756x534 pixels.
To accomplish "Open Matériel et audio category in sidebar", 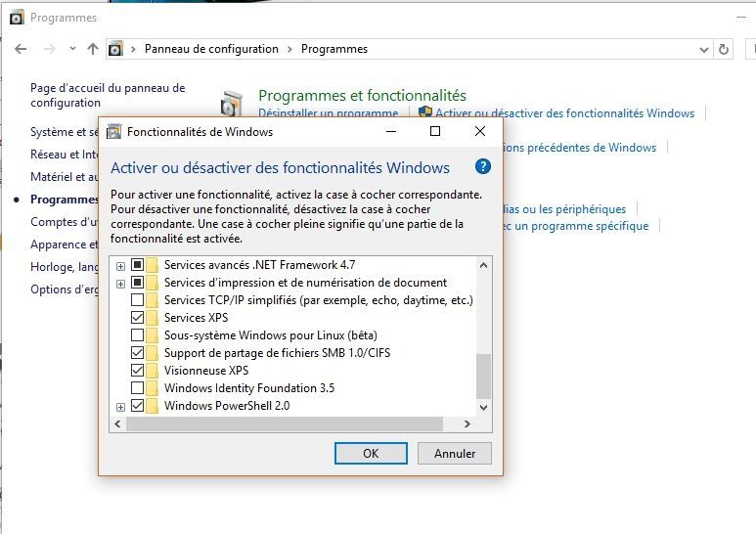I will point(64,177).
